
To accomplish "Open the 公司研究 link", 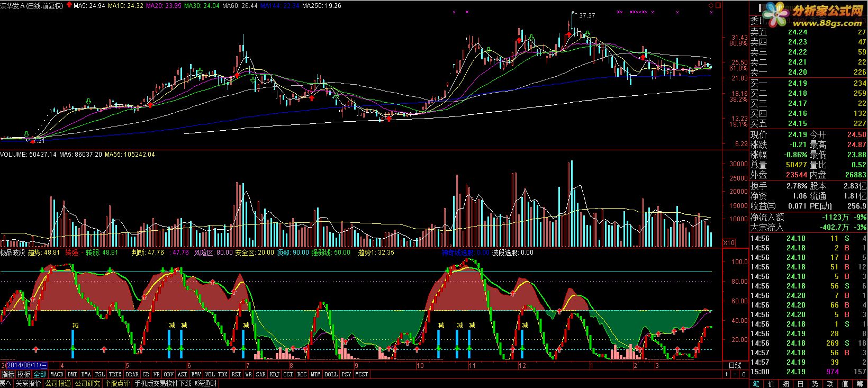I will [x=87, y=383].
